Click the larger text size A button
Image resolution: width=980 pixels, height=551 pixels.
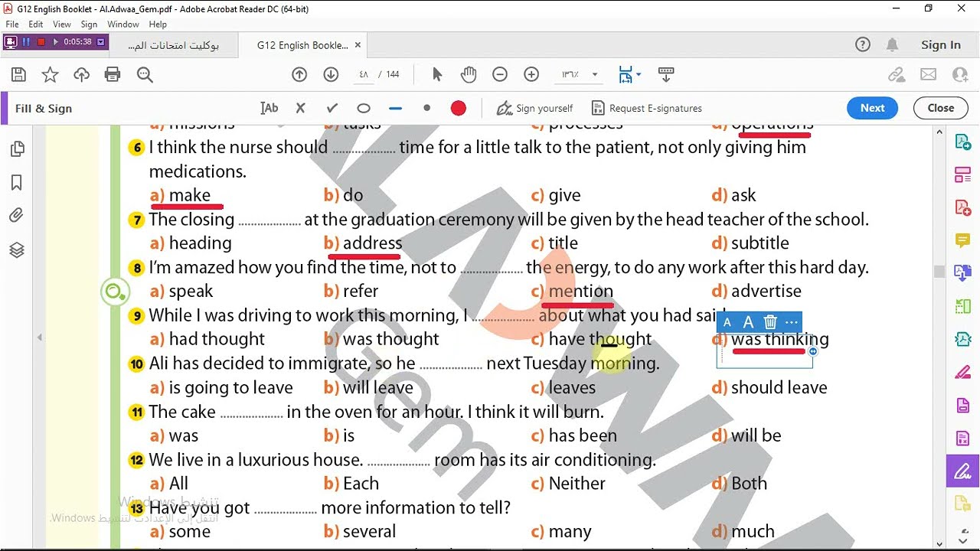coord(748,322)
